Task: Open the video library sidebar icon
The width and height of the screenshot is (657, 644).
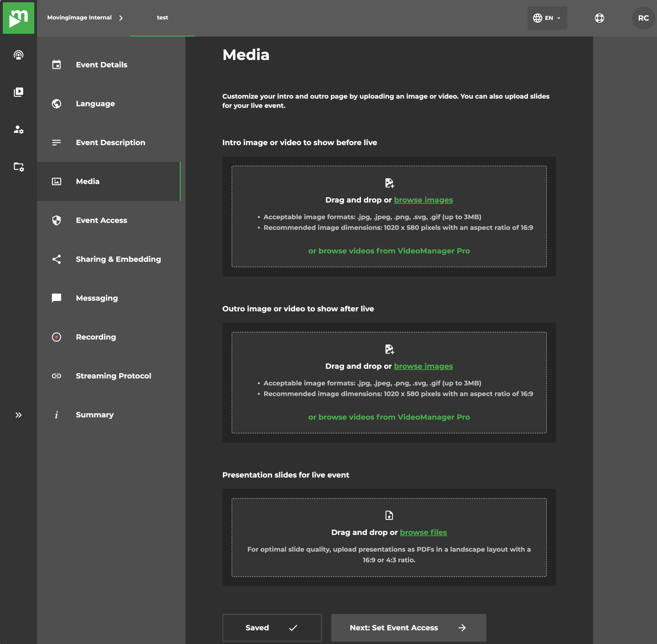Action: point(18,92)
